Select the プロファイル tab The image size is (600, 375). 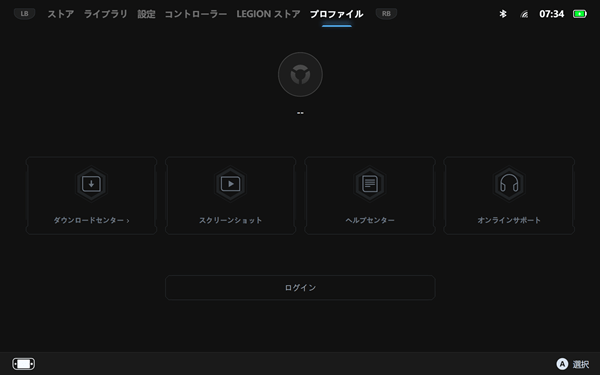pyautogui.click(x=336, y=14)
